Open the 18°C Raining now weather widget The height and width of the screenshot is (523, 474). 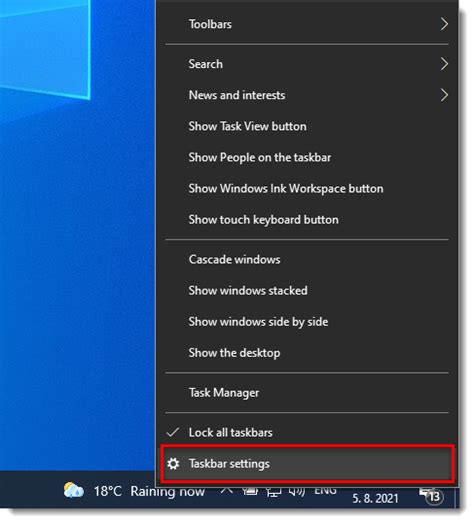point(134,491)
